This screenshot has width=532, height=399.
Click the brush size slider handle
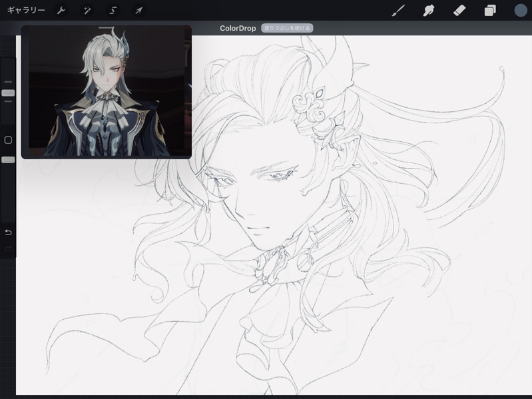(8, 93)
